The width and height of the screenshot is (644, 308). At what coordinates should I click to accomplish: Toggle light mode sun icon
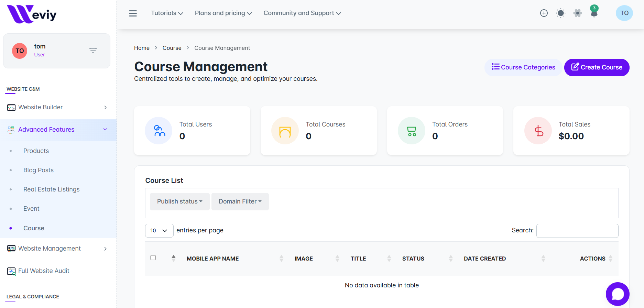click(x=560, y=13)
